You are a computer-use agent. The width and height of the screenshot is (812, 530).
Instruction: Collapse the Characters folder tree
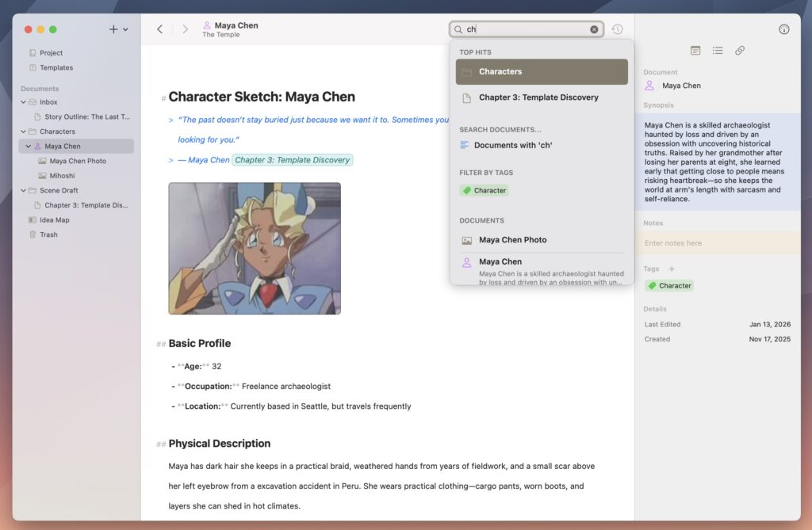23,132
